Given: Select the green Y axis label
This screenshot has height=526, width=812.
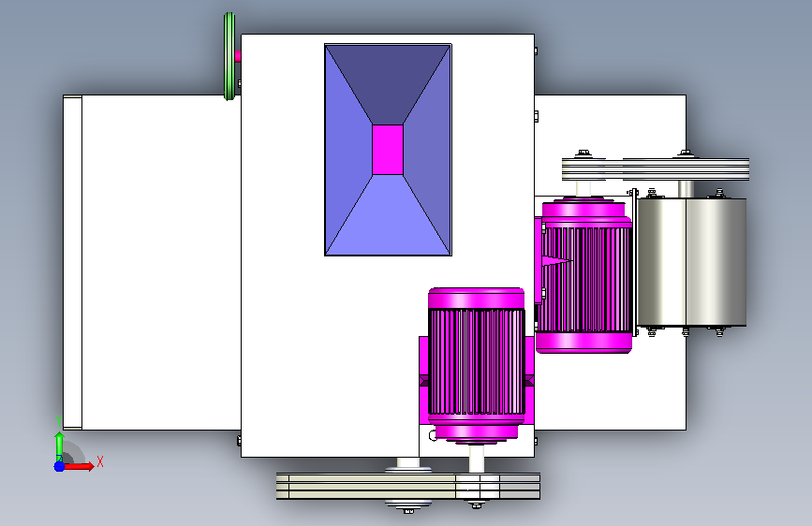Looking at the screenshot, I should pyautogui.click(x=58, y=421).
